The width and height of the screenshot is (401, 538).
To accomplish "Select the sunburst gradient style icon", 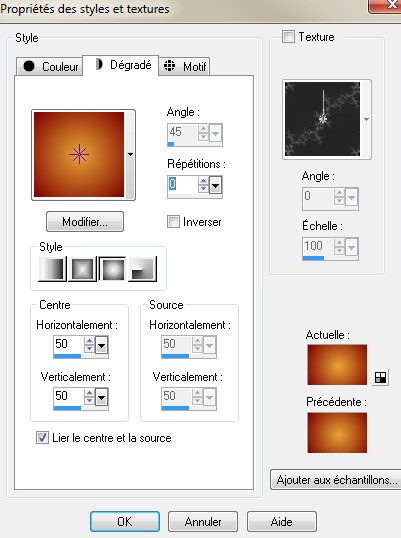I will click(112, 269).
